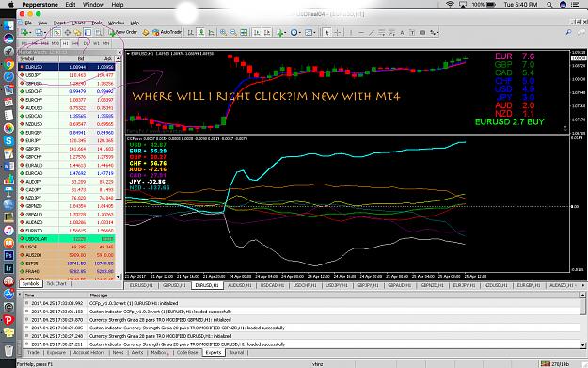Open the USDCAD,H1 chart tab

(x=272, y=285)
